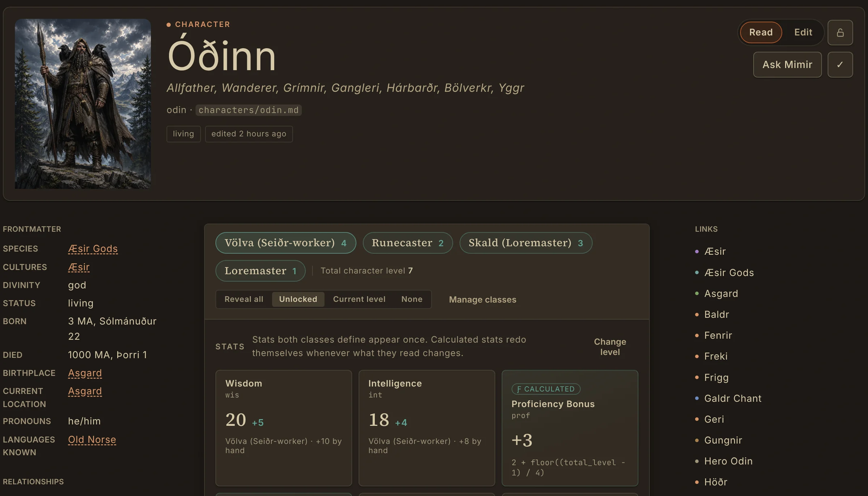868x496 pixels.
Task: Click the CALCULATED badge
Action: click(x=546, y=389)
